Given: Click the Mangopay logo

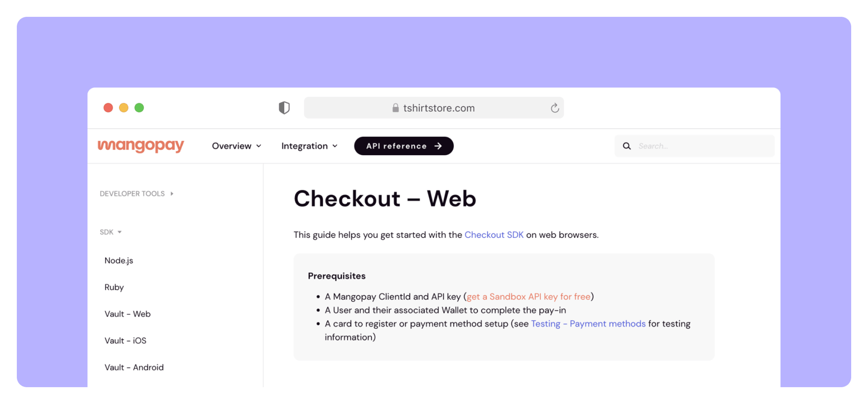Looking at the screenshot, I should click(x=141, y=146).
